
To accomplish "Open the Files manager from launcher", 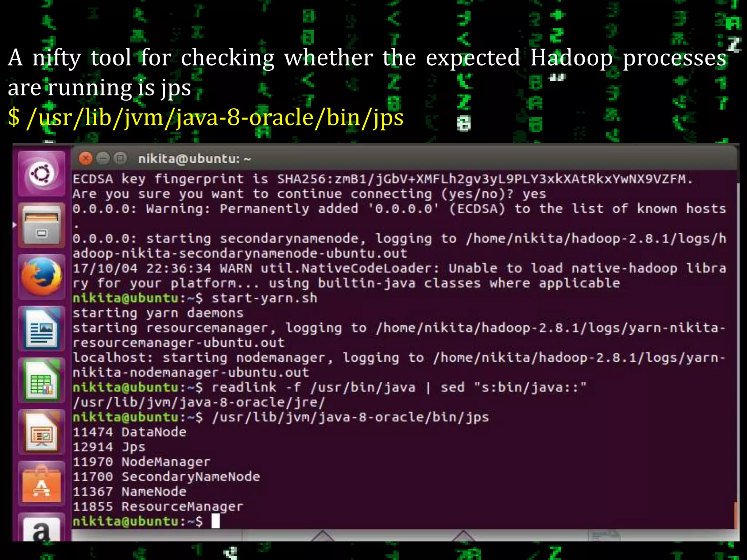I will (x=41, y=225).
